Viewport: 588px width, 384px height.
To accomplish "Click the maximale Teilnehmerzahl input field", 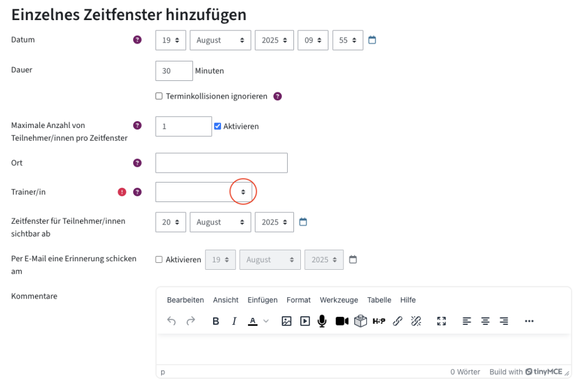I will tap(184, 126).
